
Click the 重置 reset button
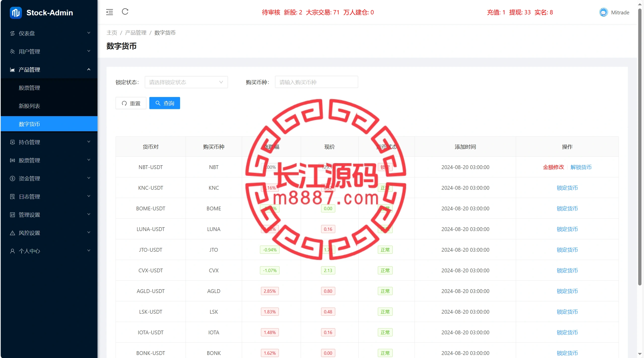tap(131, 103)
